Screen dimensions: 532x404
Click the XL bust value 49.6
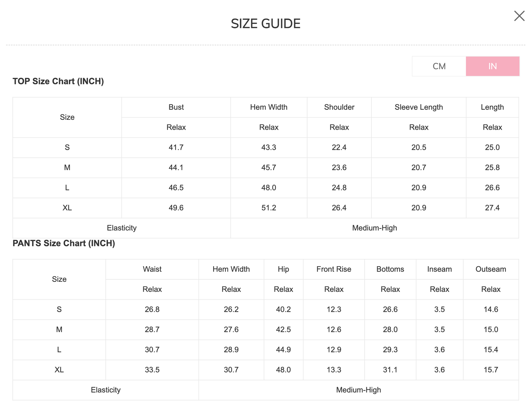[176, 208]
